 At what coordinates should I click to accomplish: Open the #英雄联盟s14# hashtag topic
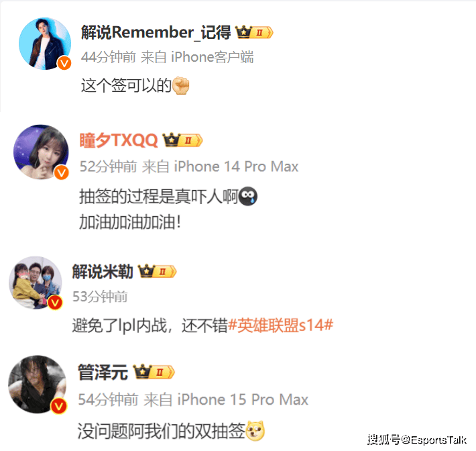[280, 325]
